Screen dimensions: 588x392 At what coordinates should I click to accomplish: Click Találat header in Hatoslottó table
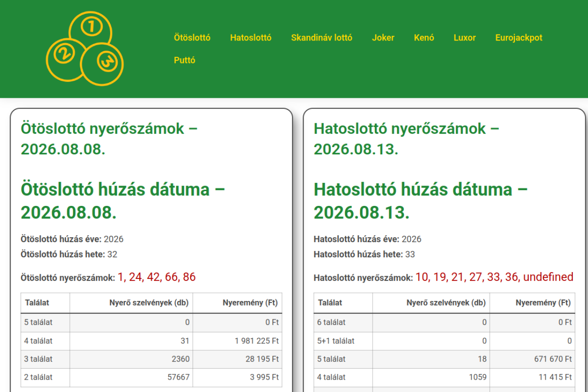[x=343, y=303]
